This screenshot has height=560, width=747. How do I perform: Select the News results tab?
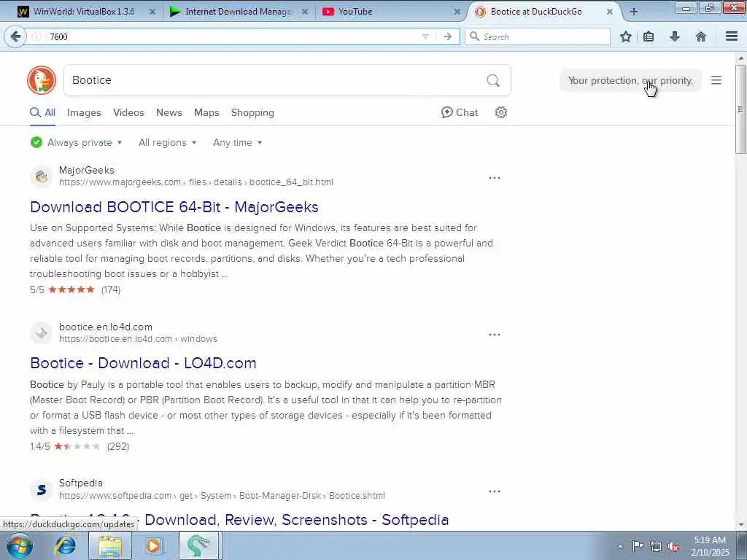coord(169,112)
